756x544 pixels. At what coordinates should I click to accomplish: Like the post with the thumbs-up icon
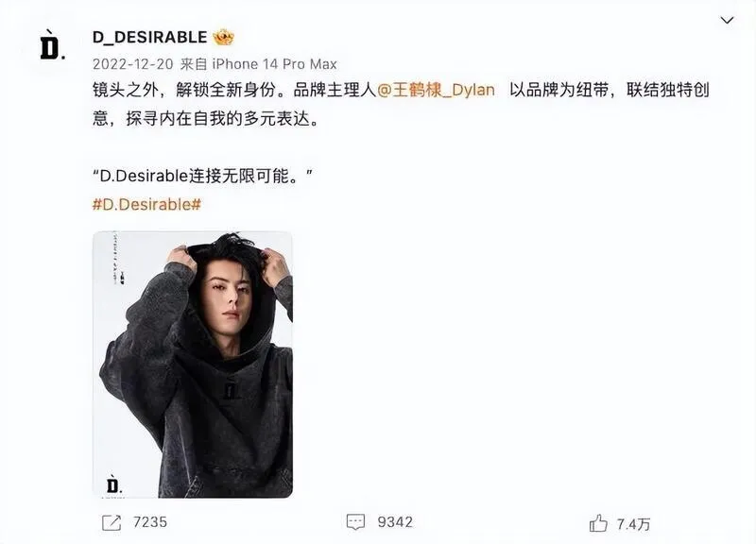(x=598, y=523)
